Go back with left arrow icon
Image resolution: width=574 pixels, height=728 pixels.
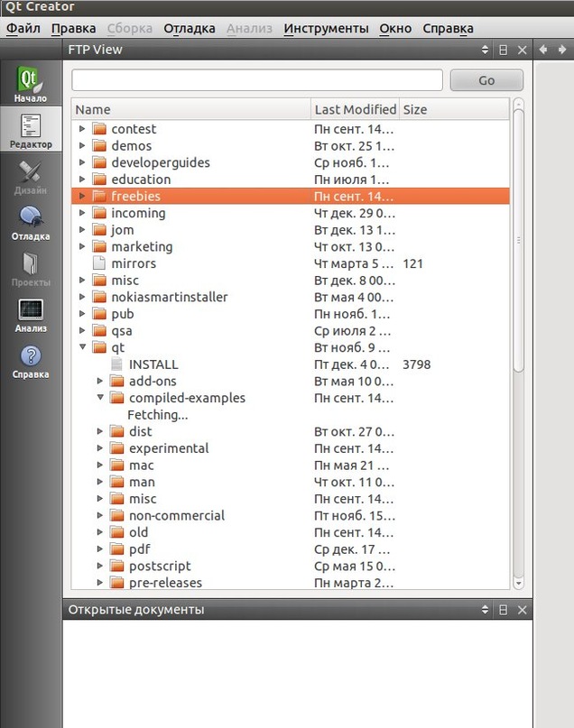click(543, 50)
